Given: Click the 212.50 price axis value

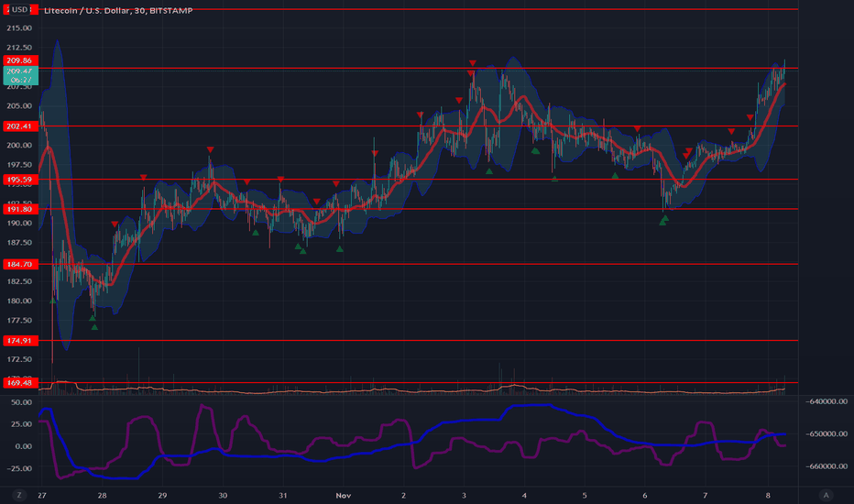Looking at the screenshot, I should click(19, 48).
